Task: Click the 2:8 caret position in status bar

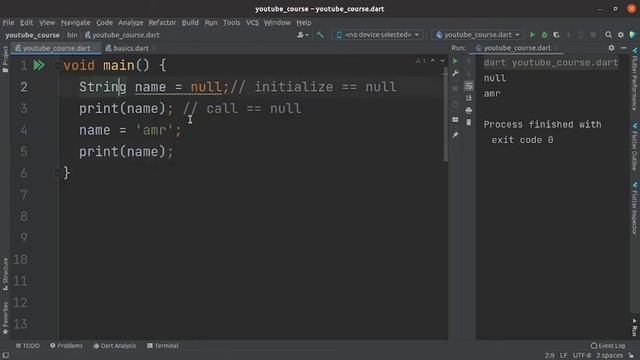Action: click(549, 356)
